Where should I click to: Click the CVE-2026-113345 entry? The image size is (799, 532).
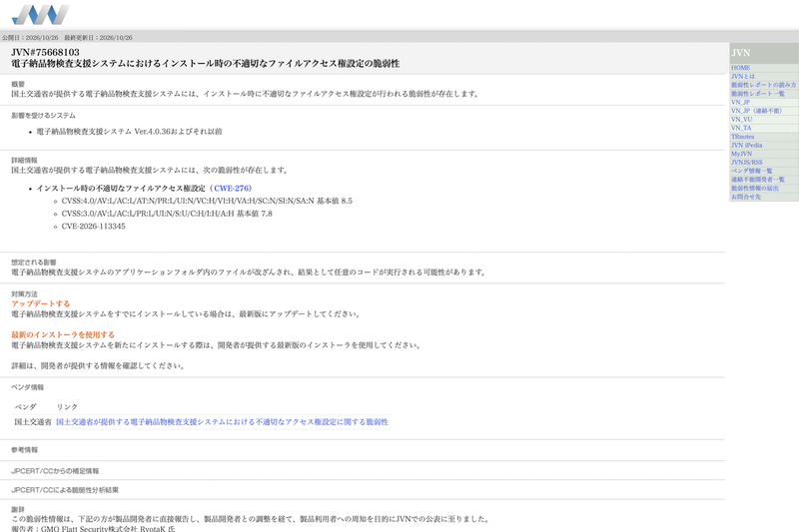point(93,227)
